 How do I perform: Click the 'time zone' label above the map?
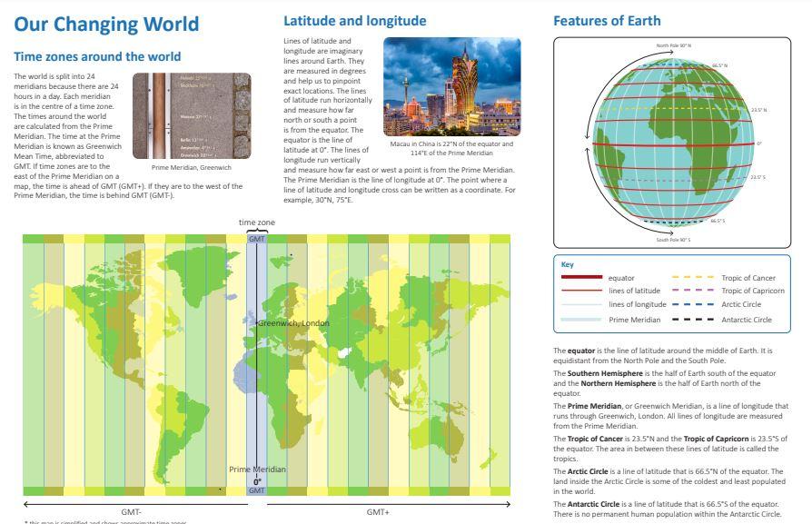(x=257, y=222)
